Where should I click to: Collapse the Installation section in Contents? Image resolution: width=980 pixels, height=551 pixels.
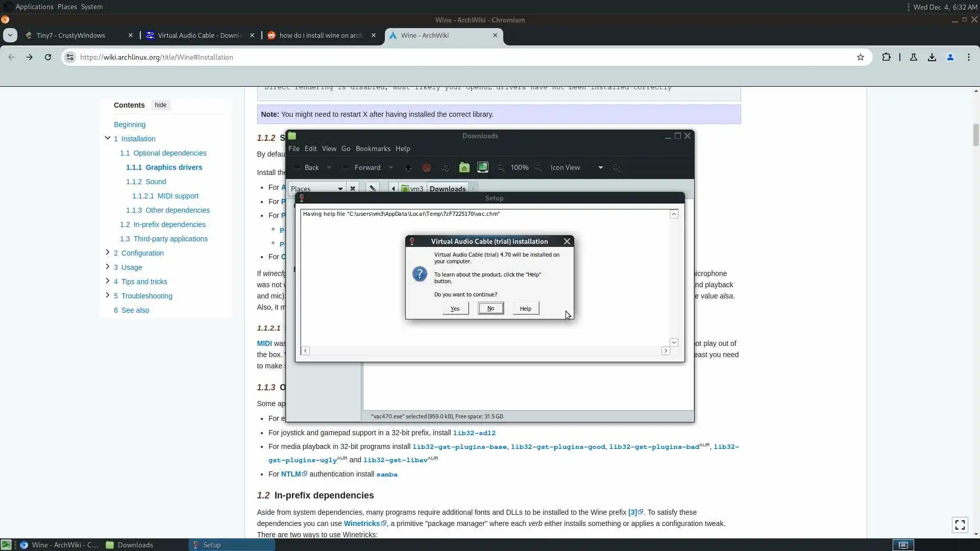click(x=107, y=138)
